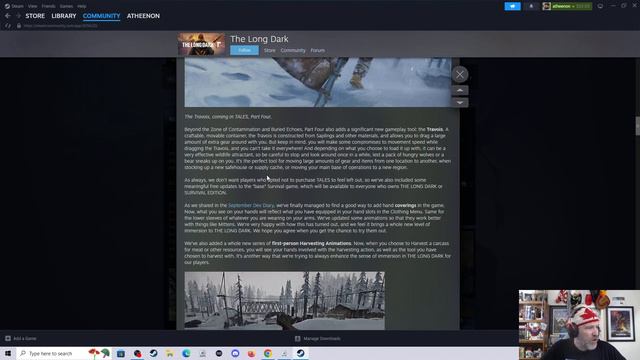Click the Big Picture mode icon
This screenshot has height=360, width=640.
click(600, 6)
